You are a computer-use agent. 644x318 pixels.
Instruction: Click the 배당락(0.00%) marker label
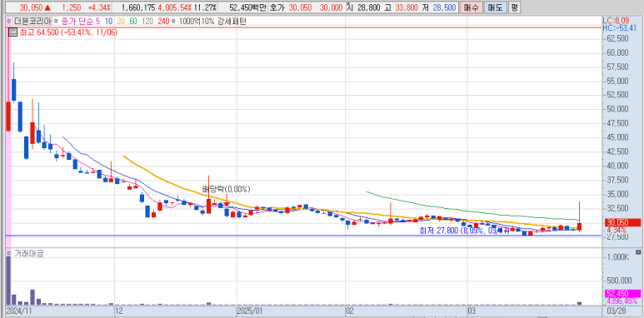(x=227, y=189)
